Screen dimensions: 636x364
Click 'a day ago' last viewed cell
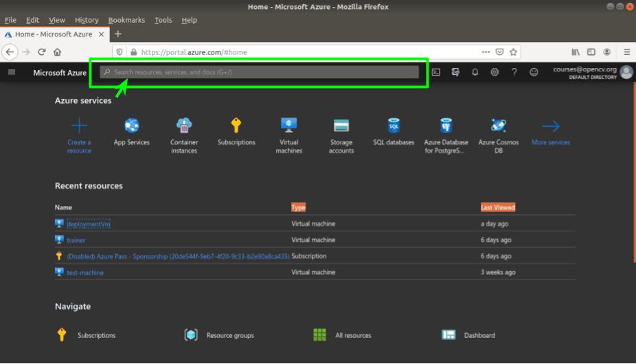coord(495,224)
